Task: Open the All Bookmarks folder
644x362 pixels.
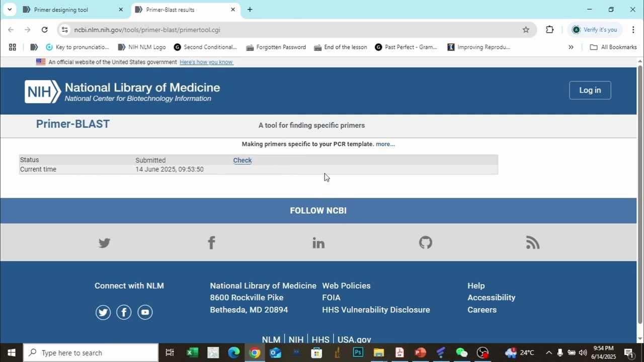Action: 613,47
